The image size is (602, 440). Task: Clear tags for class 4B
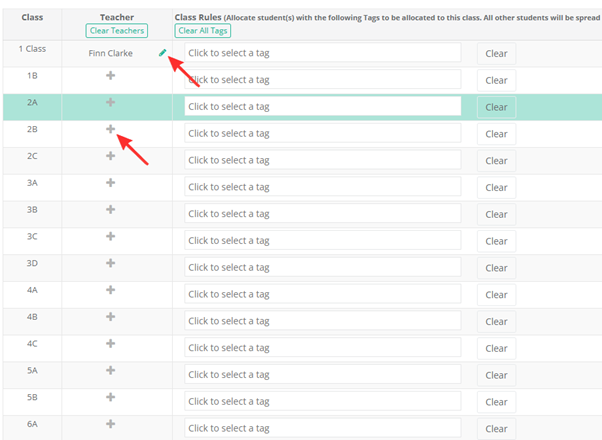(x=496, y=322)
